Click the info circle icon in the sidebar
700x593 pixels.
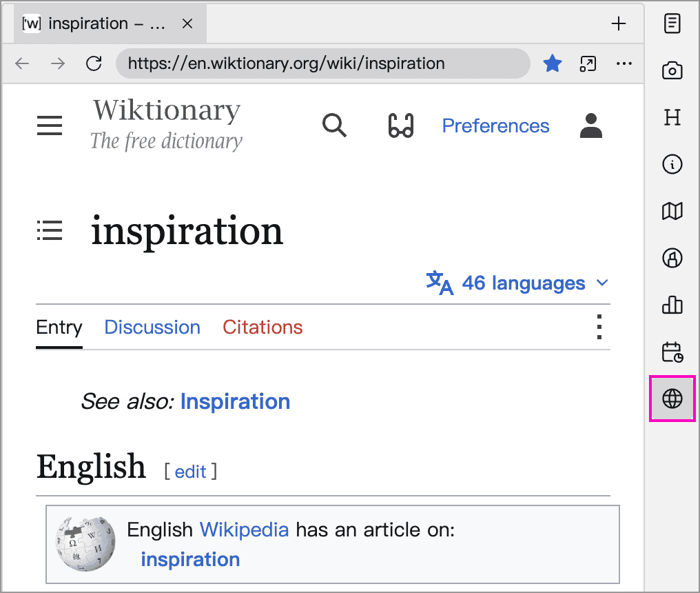click(672, 164)
